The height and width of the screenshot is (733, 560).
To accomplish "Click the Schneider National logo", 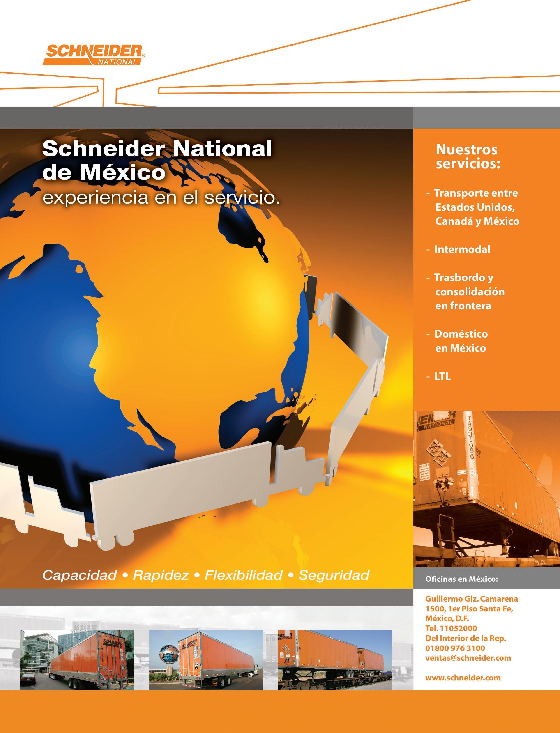I will 94,54.
